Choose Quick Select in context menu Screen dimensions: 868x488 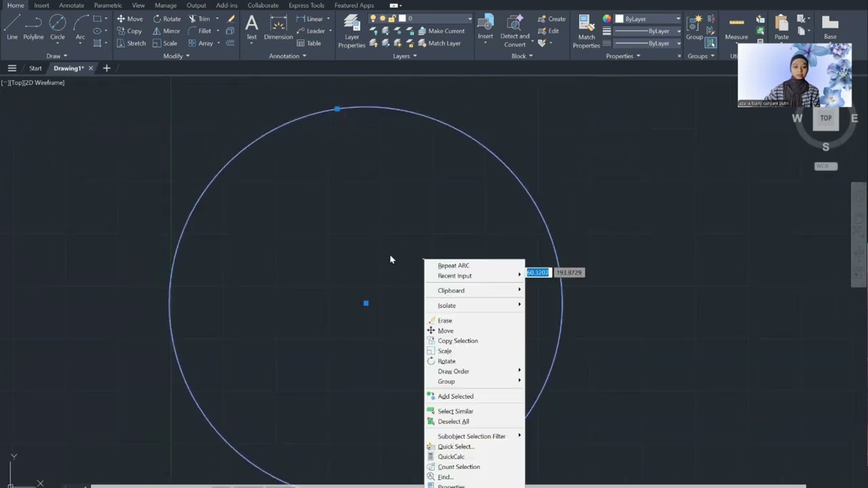[x=475, y=447]
